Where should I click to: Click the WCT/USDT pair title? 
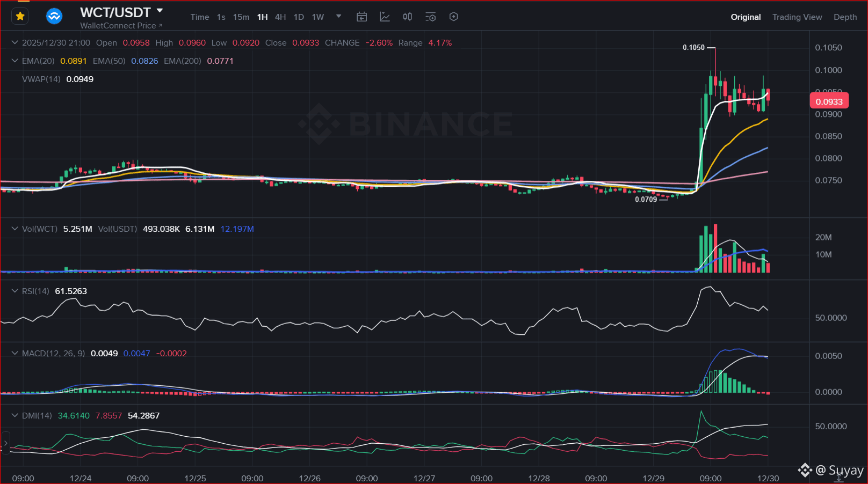tap(115, 12)
